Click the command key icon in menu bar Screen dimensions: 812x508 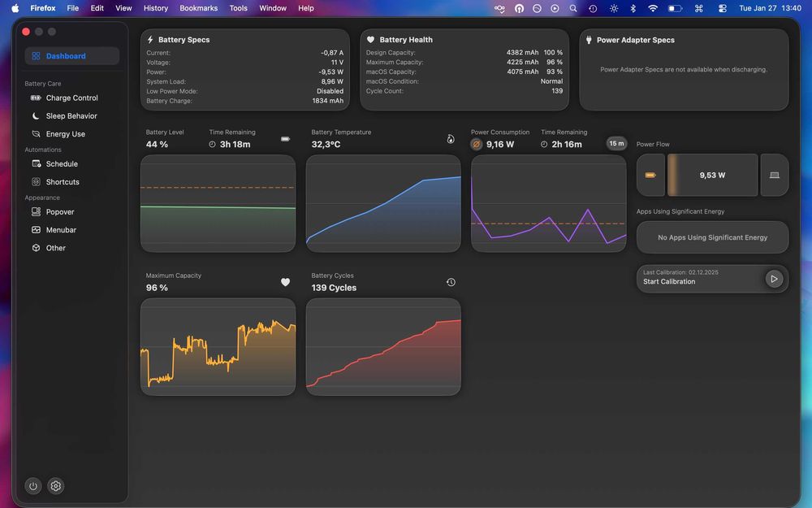tap(698, 8)
